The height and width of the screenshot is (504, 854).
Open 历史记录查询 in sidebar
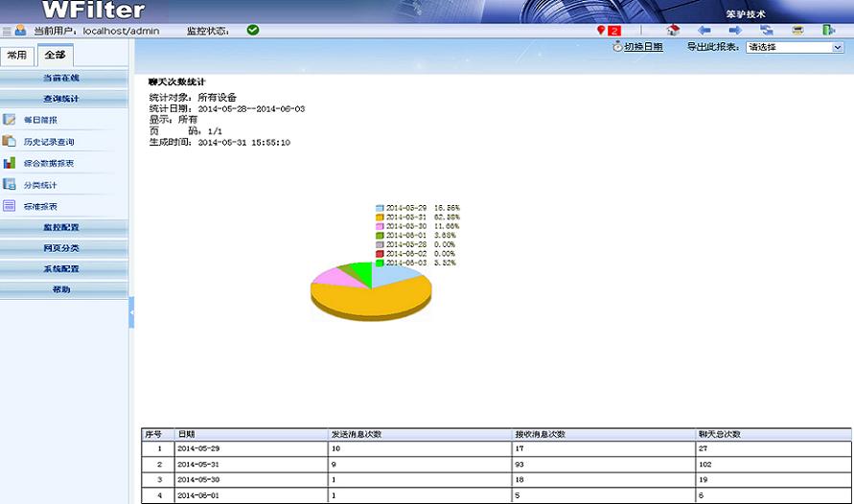tap(49, 142)
